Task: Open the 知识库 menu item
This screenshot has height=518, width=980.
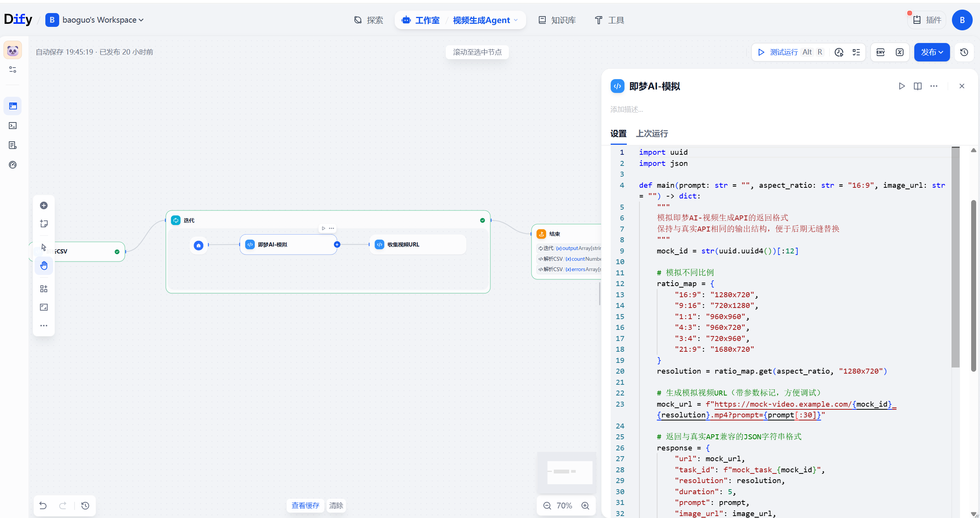Action: tap(557, 20)
